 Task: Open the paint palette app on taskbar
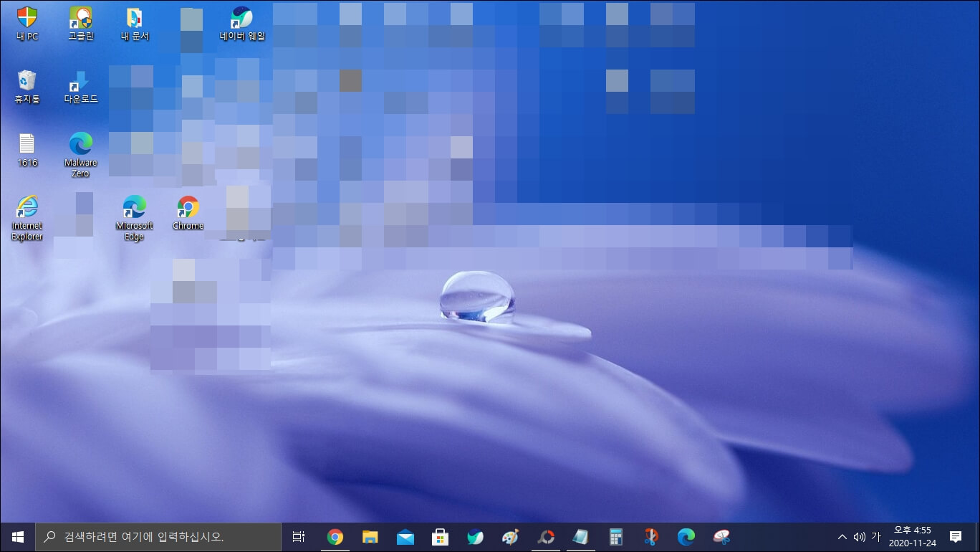point(510,537)
